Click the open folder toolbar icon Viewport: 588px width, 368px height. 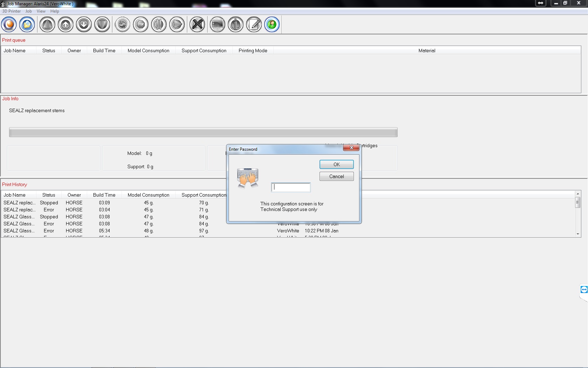point(27,25)
